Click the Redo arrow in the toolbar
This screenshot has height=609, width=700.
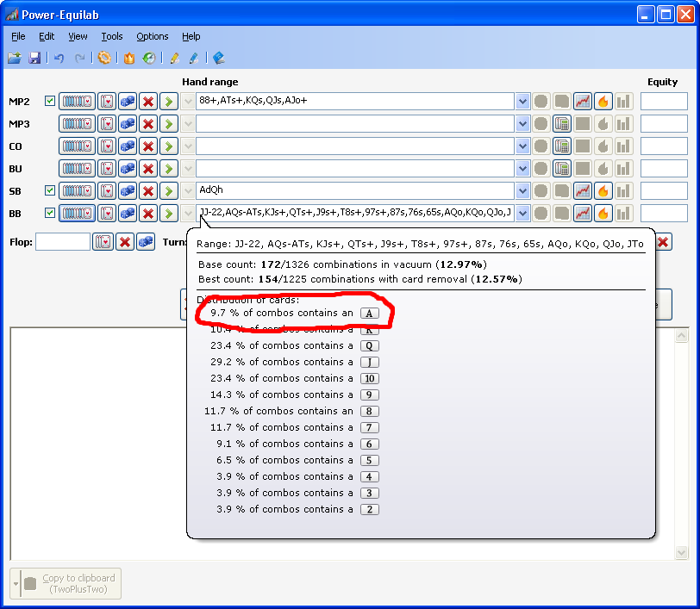79,58
